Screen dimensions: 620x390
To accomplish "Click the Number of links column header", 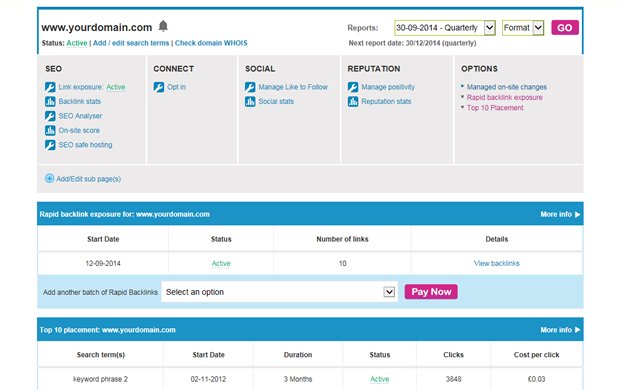I will click(342, 239).
